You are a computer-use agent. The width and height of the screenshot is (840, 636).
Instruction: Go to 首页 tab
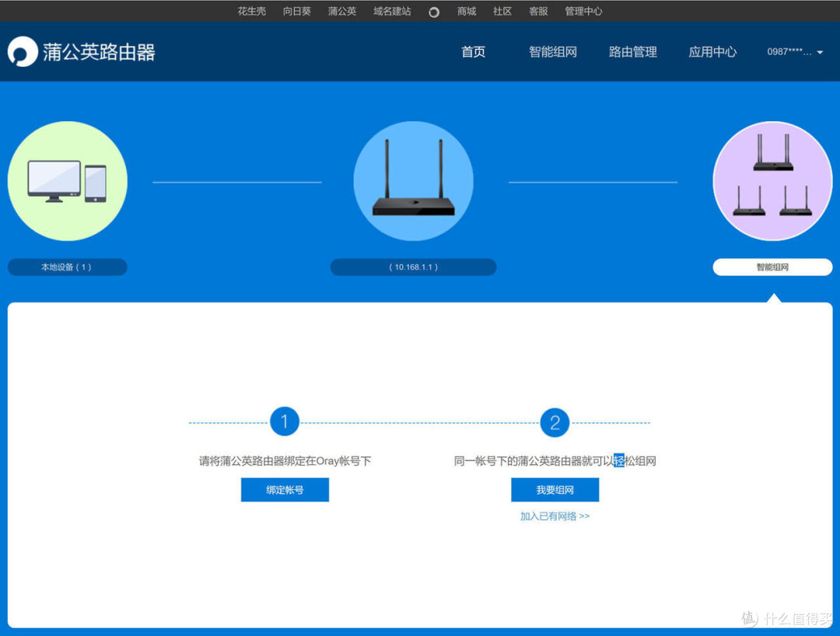click(474, 52)
